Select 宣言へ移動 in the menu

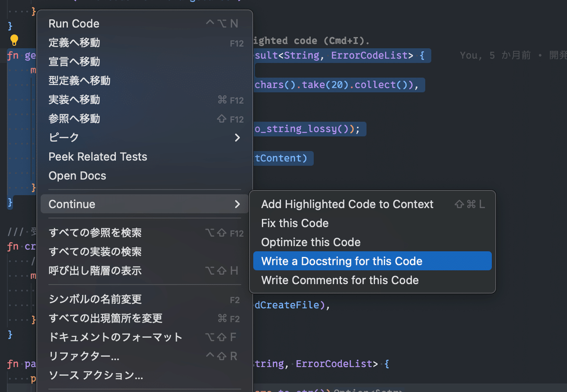coord(74,61)
